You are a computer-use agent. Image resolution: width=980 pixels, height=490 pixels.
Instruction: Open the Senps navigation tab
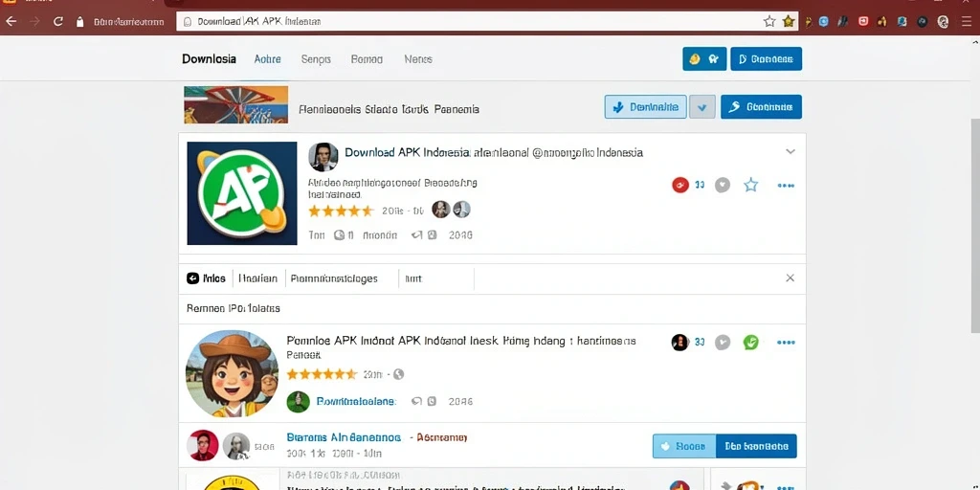[316, 58]
